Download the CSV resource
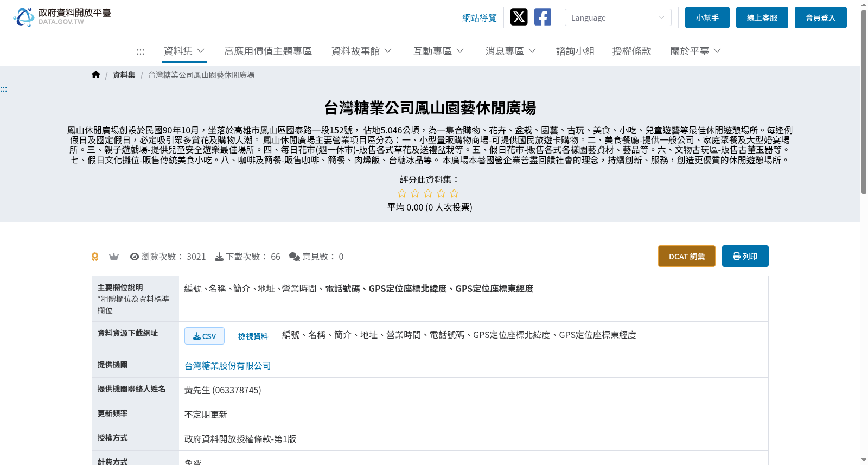The image size is (868, 465). (x=205, y=336)
